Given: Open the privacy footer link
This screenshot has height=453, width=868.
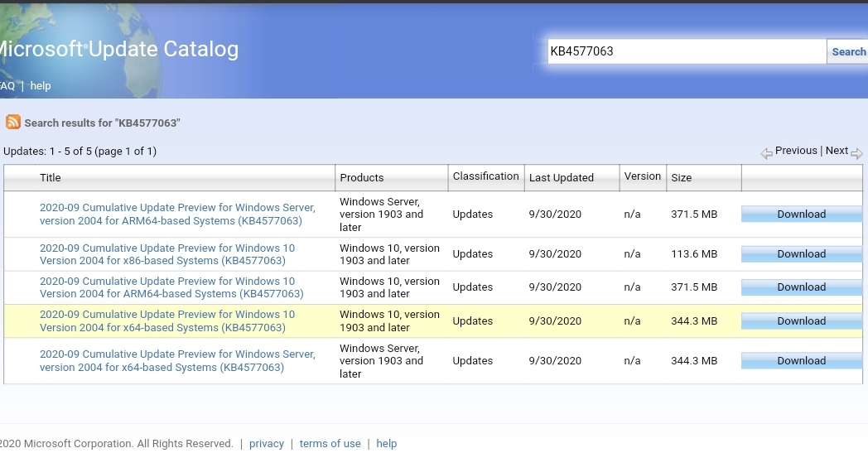Looking at the screenshot, I should pos(266,444).
